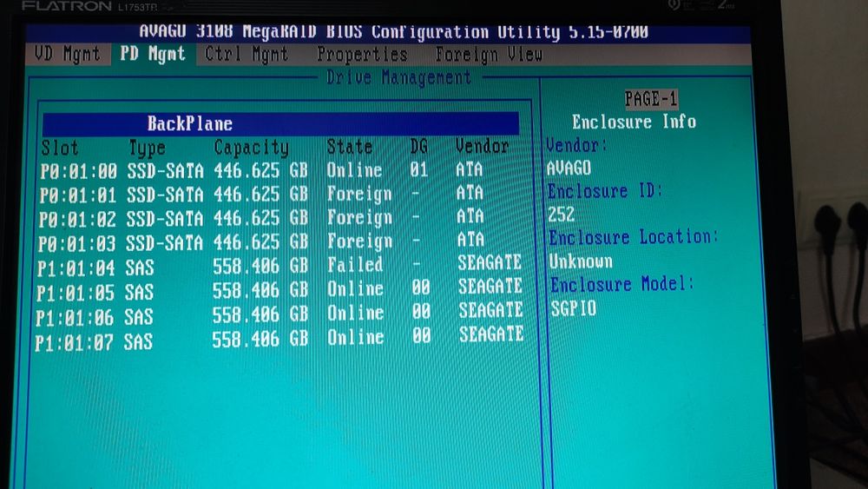The width and height of the screenshot is (868, 489).
Task: Click SEAGATE vendor in row P1:01:04
Action: click(490, 262)
